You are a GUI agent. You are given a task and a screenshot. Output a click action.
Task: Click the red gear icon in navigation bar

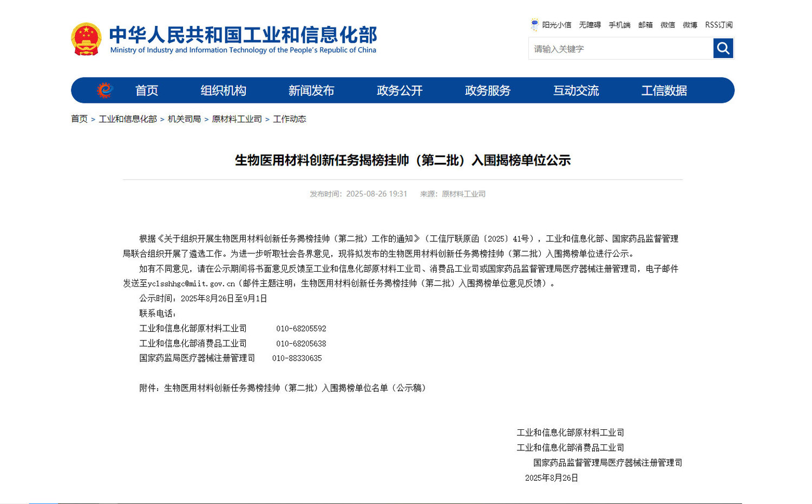[104, 90]
